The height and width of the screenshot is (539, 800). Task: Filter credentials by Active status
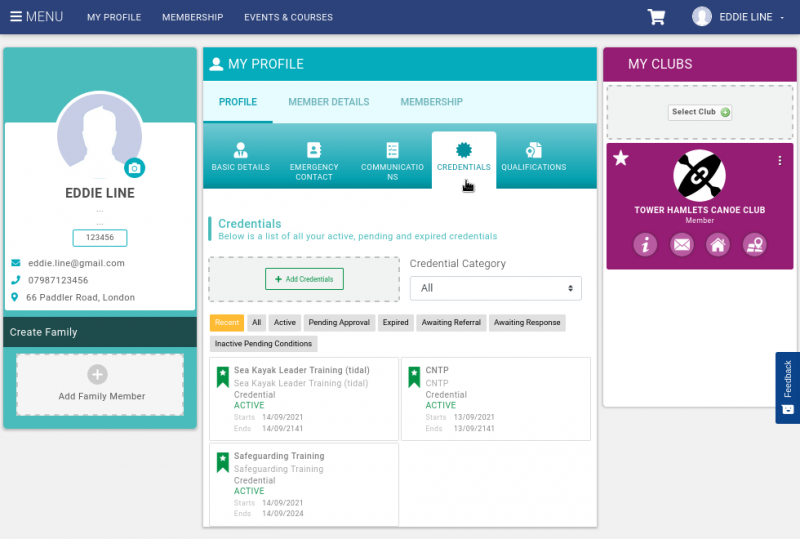click(285, 323)
